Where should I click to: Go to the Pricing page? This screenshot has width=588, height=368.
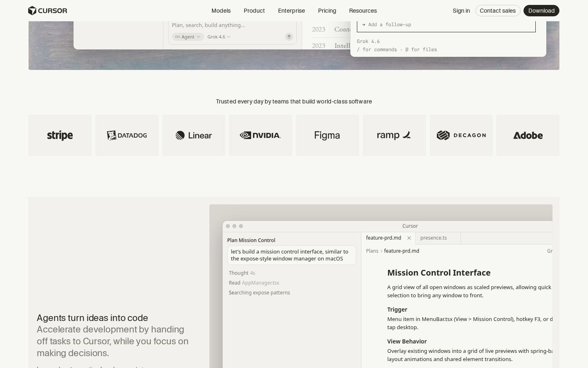coord(327,11)
